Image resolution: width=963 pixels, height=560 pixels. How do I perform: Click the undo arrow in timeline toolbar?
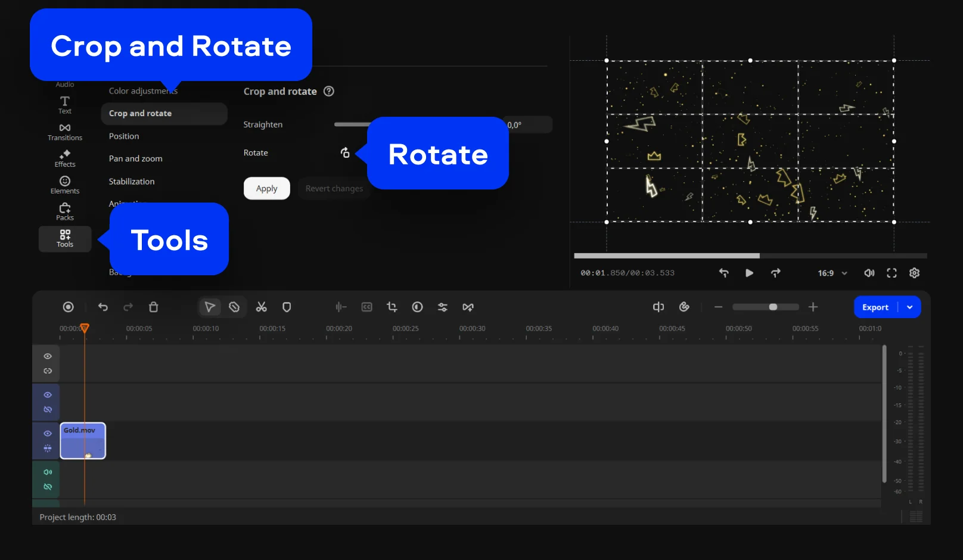[103, 307]
